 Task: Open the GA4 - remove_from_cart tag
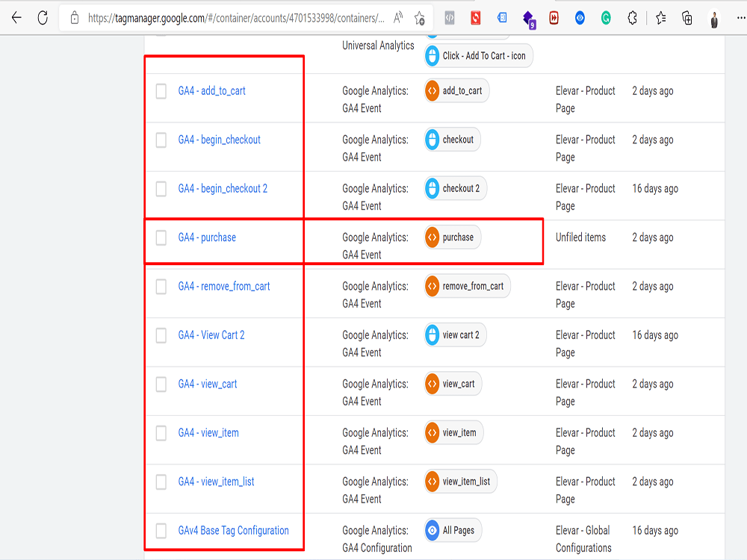click(x=224, y=286)
